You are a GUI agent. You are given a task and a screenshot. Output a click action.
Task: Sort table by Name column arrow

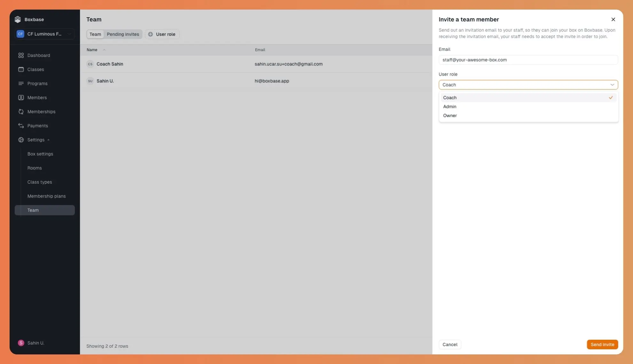(104, 50)
